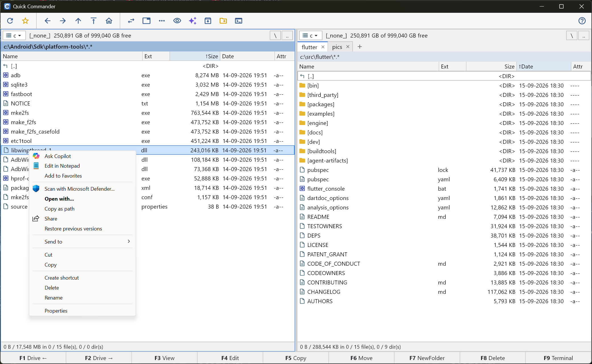Click the Help question mark icon
592x364 pixels.
(582, 21)
